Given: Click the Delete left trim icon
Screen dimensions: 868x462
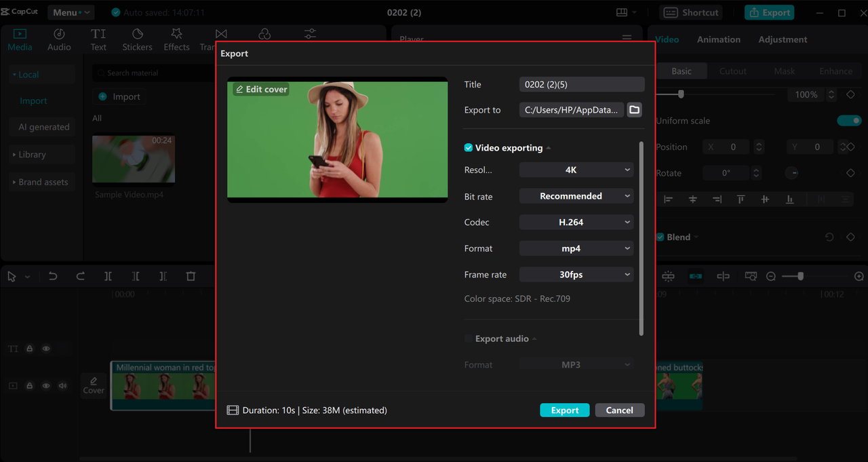Looking at the screenshot, I should (136, 276).
